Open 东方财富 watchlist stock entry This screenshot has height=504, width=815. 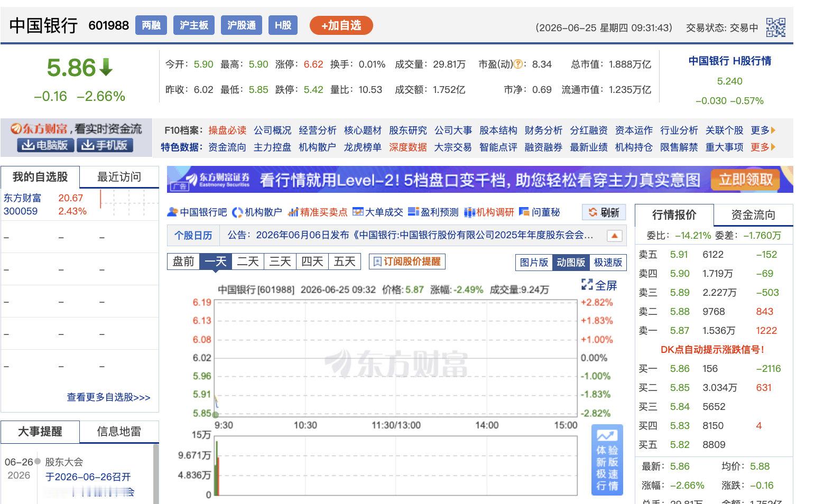(22, 198)
